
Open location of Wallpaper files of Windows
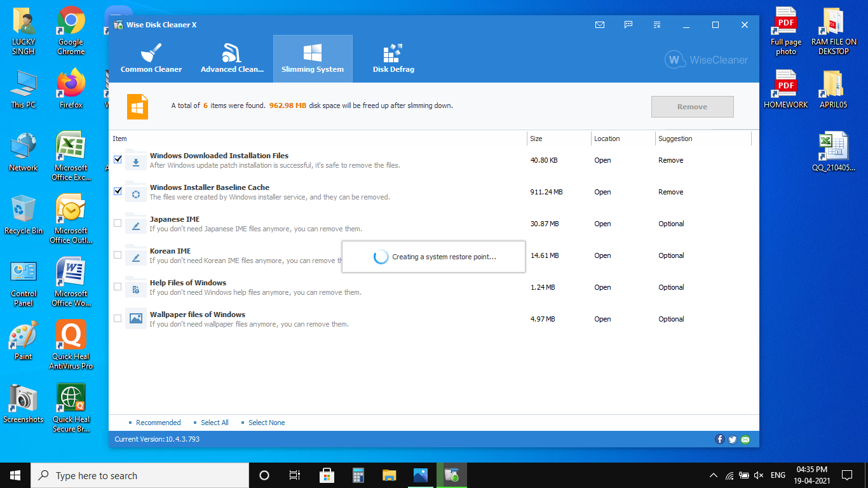point(602,319)
